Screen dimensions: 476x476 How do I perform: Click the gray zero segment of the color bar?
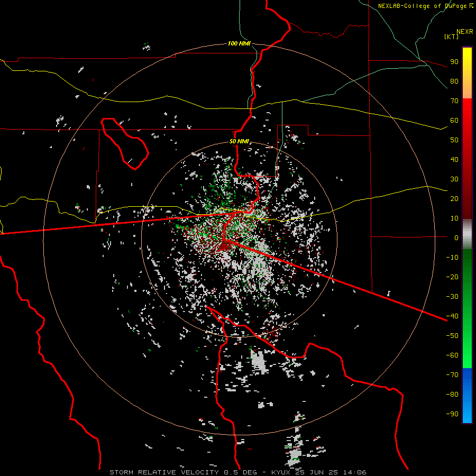[467, 234]
